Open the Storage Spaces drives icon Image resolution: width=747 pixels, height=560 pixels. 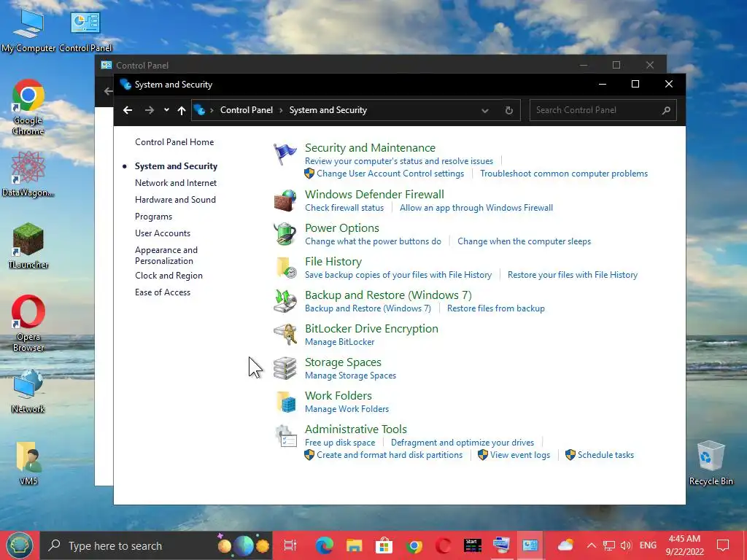point(285,368)
